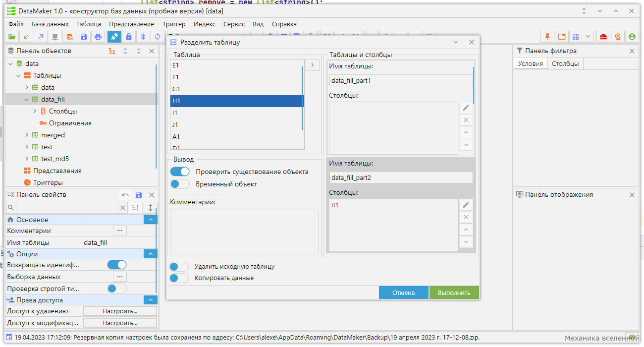This screenshot has width=644, height=347.
Task: Open the Файл menu
Action: [x=16, y=24]
